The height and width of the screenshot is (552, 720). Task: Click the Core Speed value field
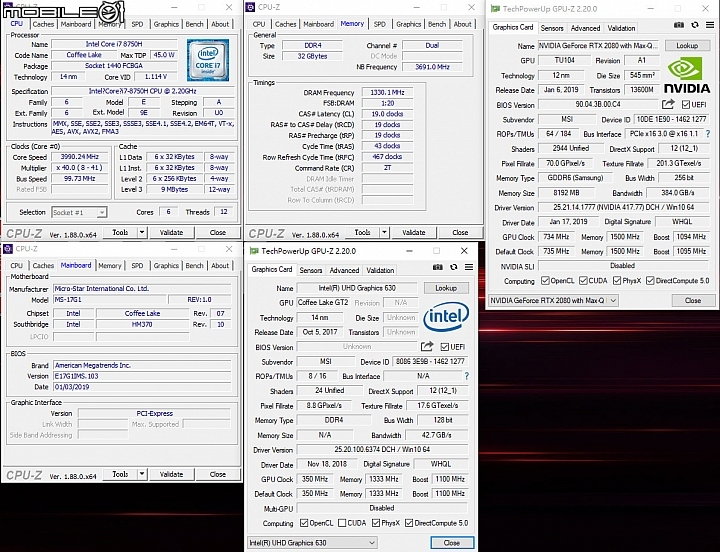tap(79, 157)
